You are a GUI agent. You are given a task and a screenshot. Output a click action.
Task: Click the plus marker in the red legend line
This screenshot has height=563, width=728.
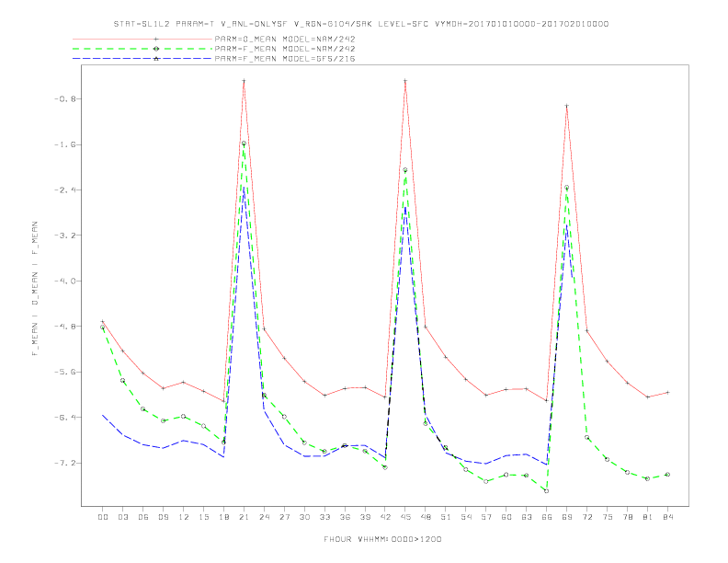pyautogui.click(x=156, y=40)
